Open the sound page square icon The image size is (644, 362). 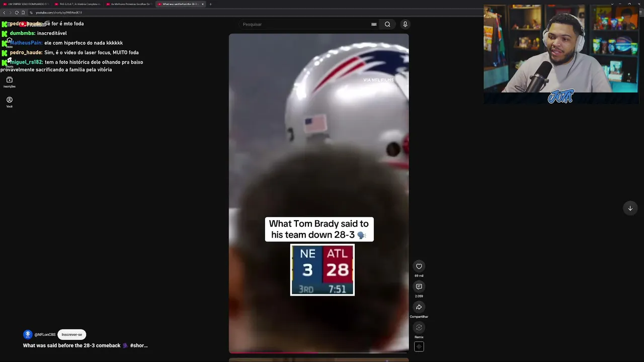click(419, 346)
